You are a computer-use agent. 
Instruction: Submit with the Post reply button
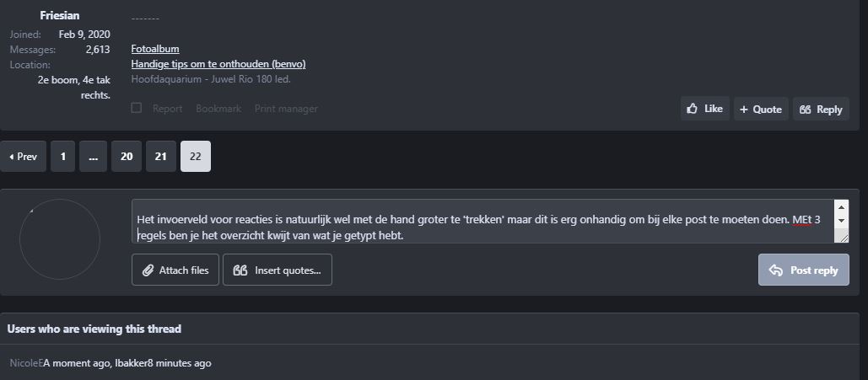tap(803, 270)
